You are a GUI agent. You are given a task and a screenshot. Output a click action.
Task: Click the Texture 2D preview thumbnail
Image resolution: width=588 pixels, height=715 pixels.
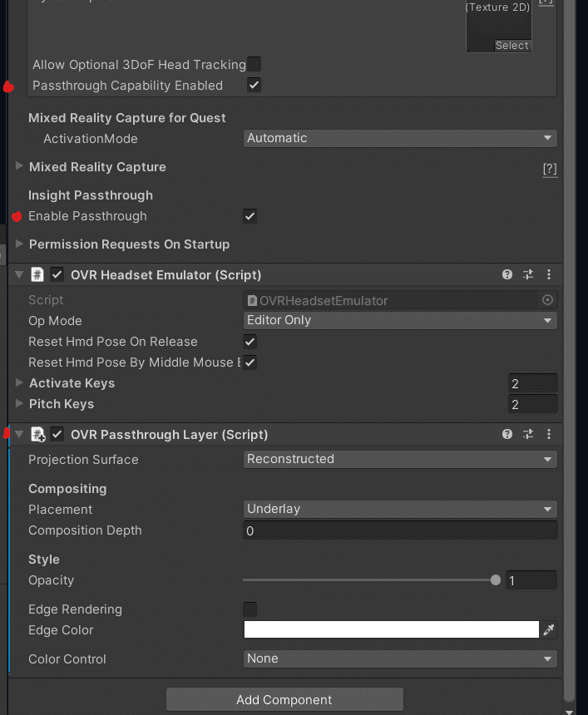coord(498,27)
